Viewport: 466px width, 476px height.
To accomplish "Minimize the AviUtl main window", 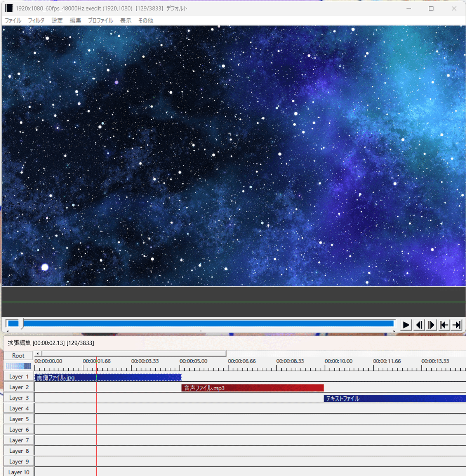I will click(409, 9).
